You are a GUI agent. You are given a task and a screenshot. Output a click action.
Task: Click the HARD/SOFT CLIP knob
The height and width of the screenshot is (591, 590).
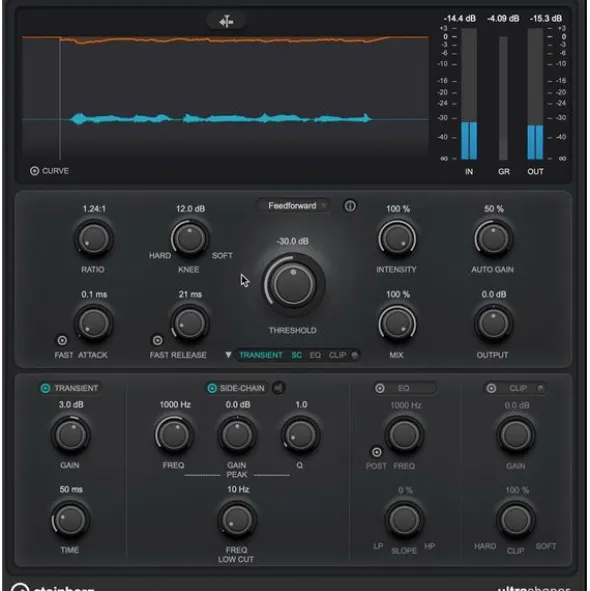click(516, 520)
